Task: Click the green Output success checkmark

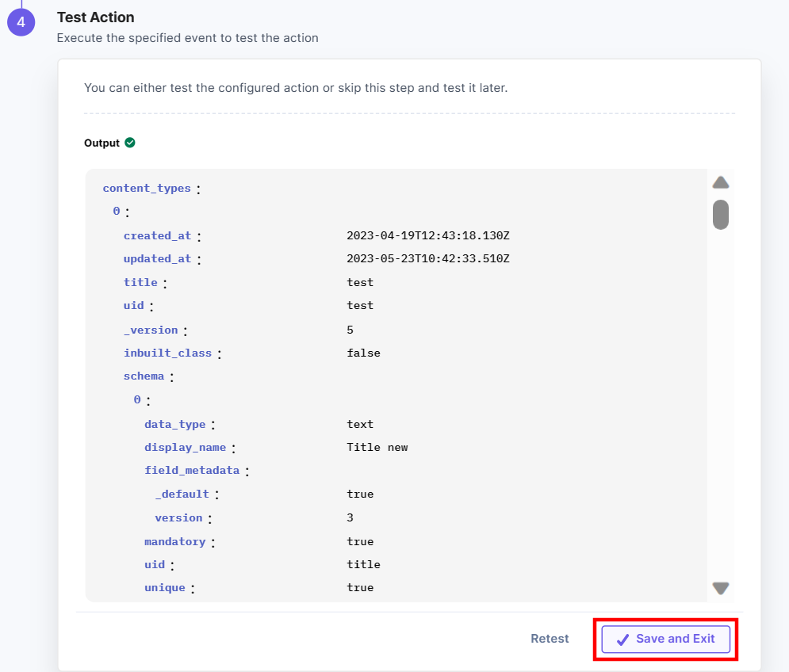Action: 130,143
